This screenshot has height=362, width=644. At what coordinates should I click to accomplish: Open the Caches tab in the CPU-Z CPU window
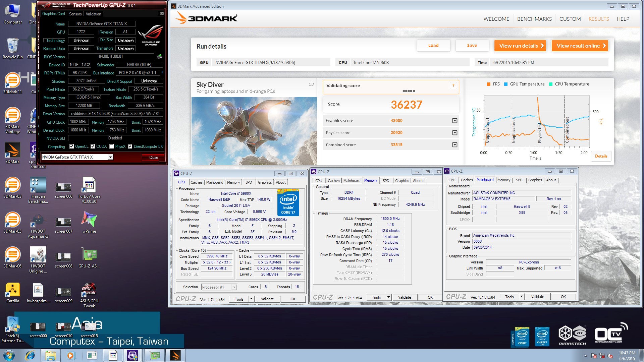(x=196, y=182)
